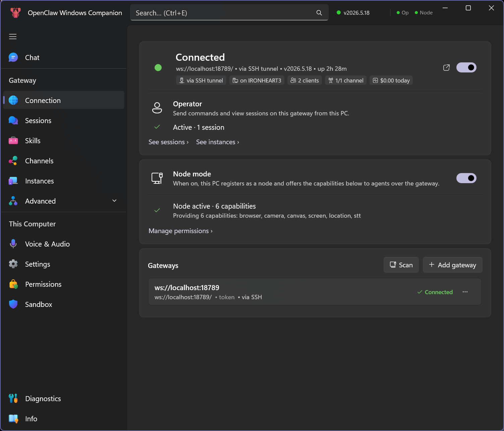Go to Channels in sidebar

click(x=64, y=161)
